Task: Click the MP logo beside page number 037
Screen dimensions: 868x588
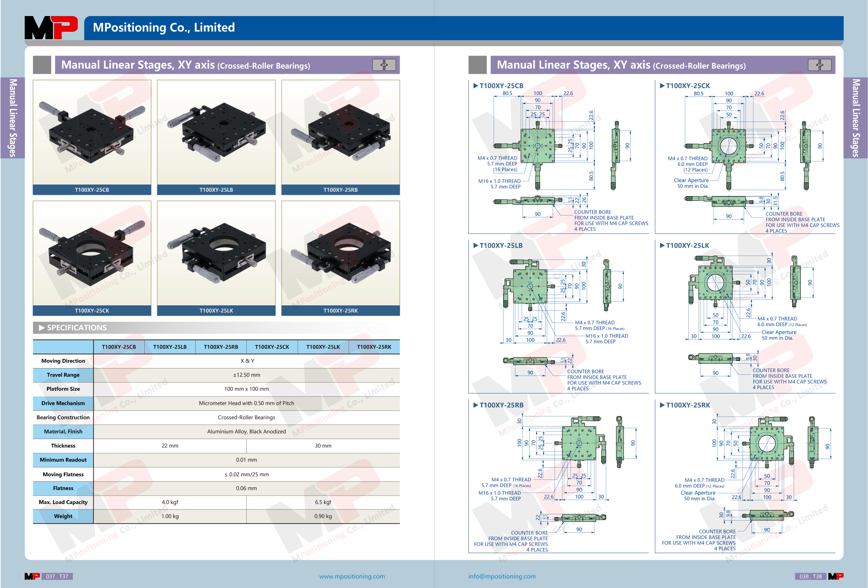Action: 32,576
